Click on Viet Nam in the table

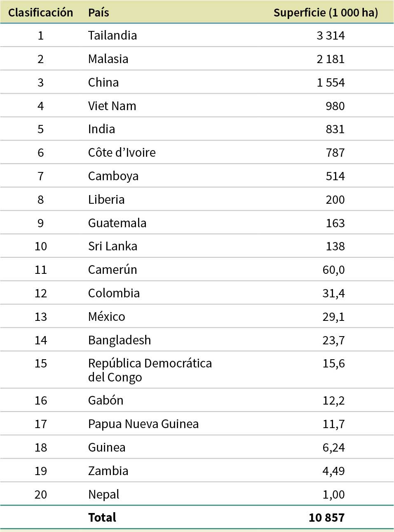tap(112, 106)
